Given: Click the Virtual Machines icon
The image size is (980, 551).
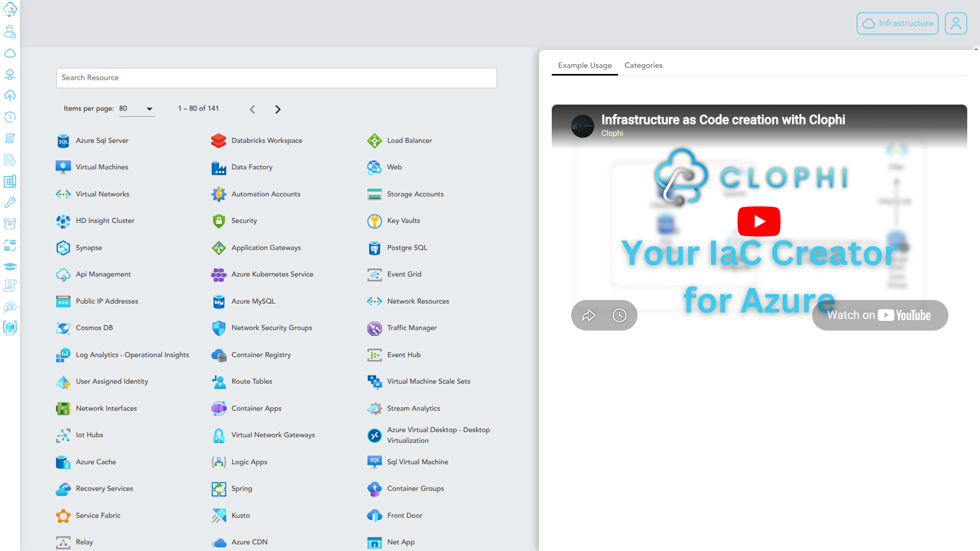Looking at the screenshot, I should 63,167.
